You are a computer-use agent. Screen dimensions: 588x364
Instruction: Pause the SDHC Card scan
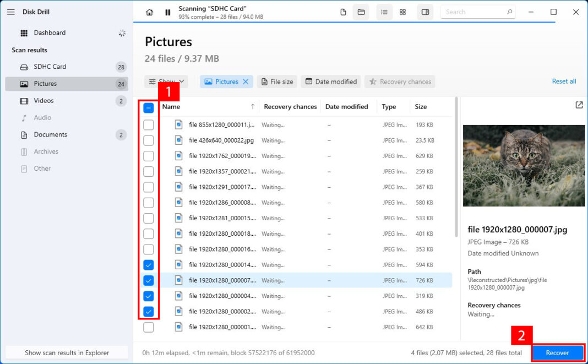coord(168,12)
